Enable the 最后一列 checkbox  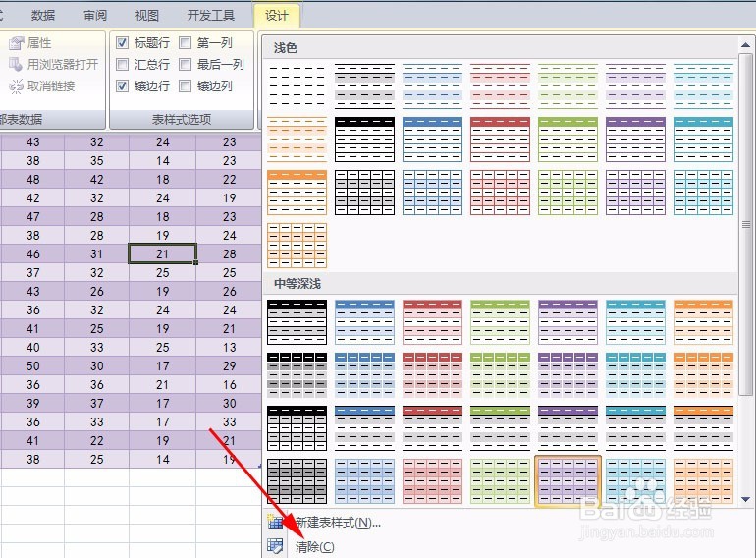(x=185, y=64)
